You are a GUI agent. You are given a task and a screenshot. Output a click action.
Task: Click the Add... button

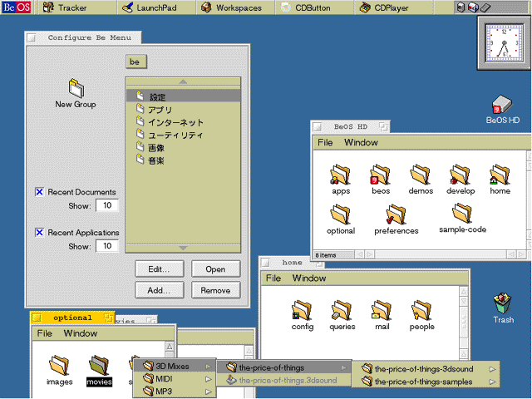[160, 290]
